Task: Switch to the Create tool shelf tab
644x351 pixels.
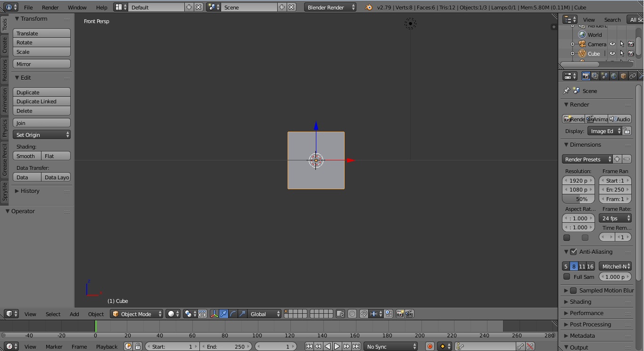Action: coord(5,45)
